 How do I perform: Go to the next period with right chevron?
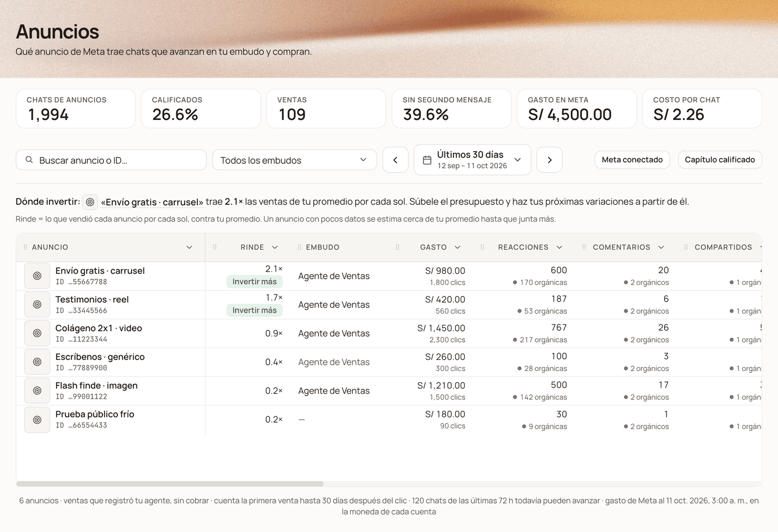pyautogui.click(x=550, y=160)
